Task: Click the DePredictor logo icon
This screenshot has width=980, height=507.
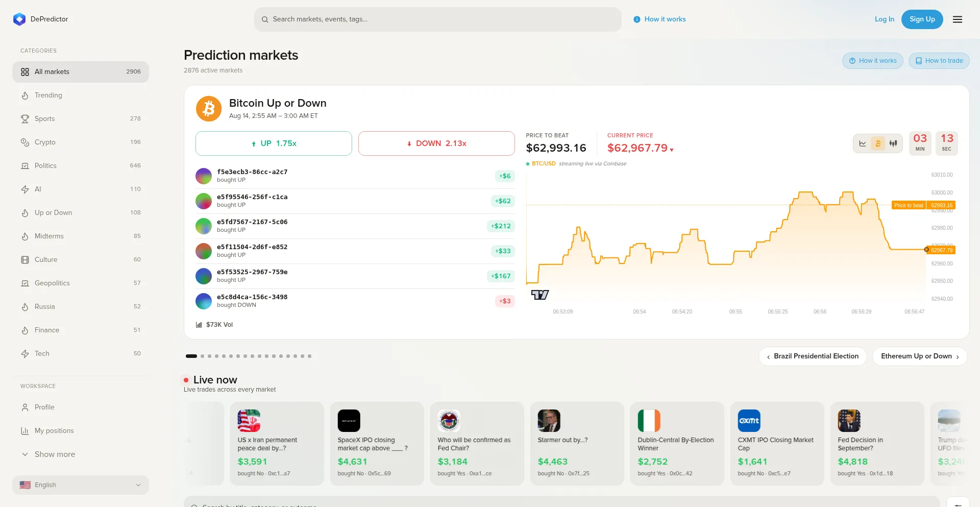Action: 19,19
